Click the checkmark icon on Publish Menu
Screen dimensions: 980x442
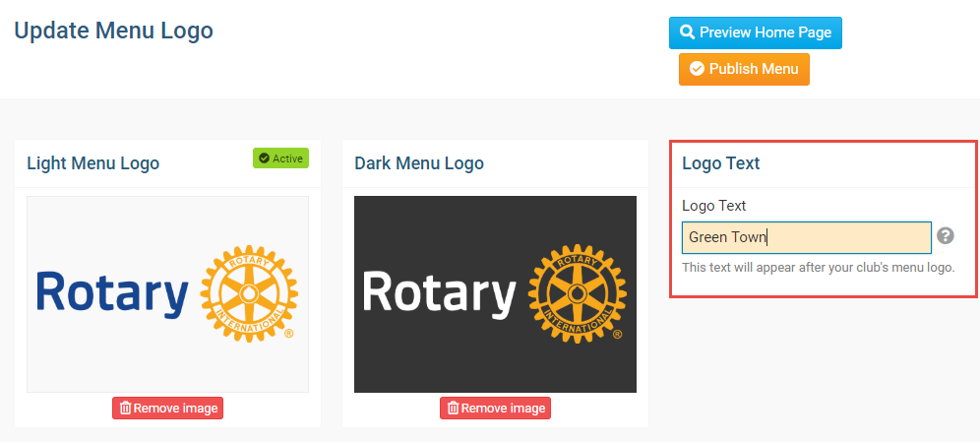pos(697,69)
